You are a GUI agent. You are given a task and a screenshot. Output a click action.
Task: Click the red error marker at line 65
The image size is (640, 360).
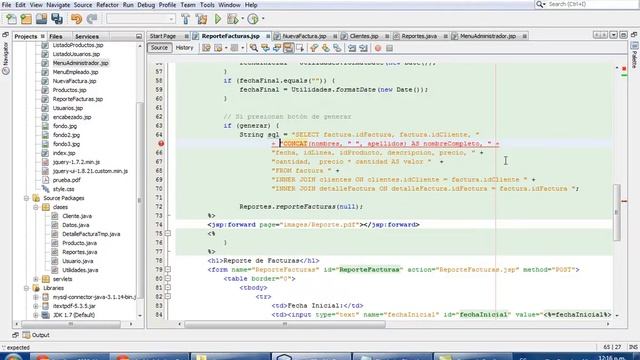click(161, 144)
